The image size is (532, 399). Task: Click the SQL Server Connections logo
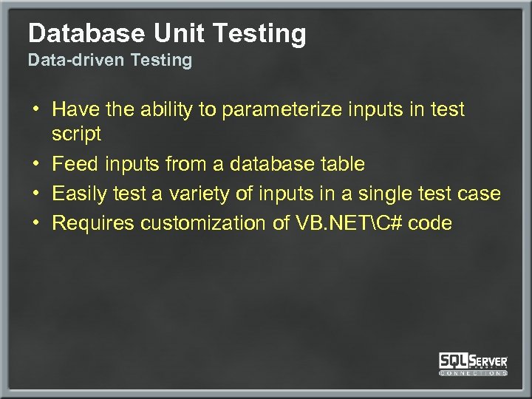[474, 363]
